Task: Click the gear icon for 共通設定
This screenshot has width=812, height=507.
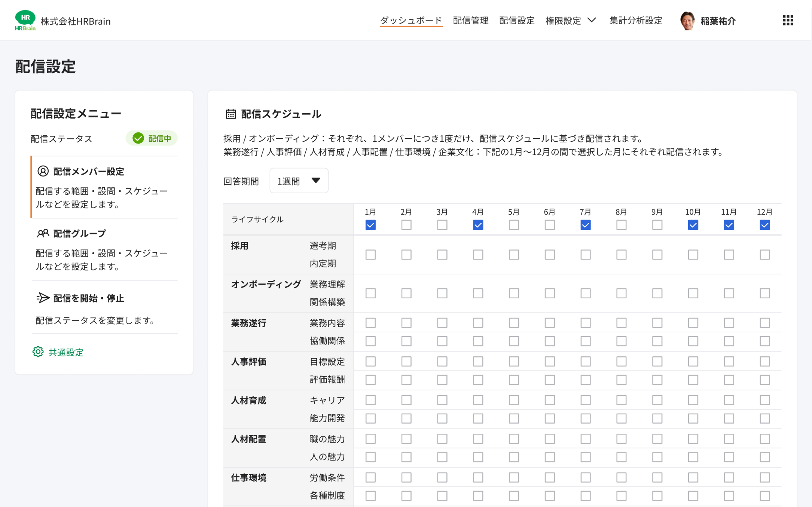Action: 38,352
